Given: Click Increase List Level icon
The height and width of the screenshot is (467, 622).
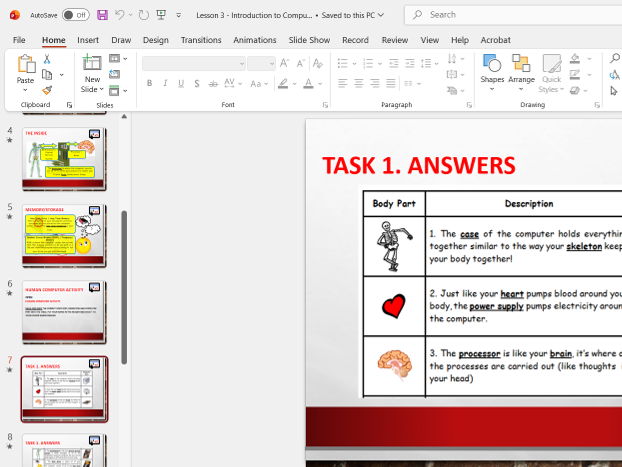Looking at the screenshot, I should click(x=410, y=63).
